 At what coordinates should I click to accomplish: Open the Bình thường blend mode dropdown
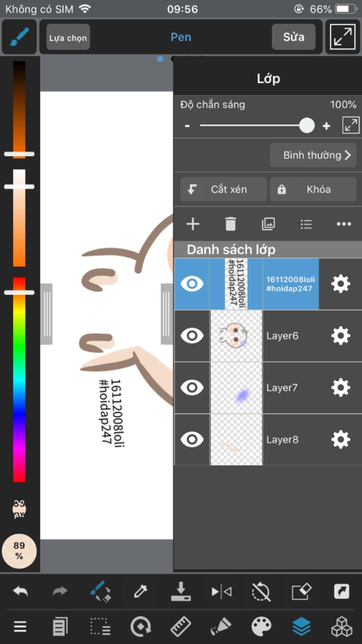[x=313, y=155]
